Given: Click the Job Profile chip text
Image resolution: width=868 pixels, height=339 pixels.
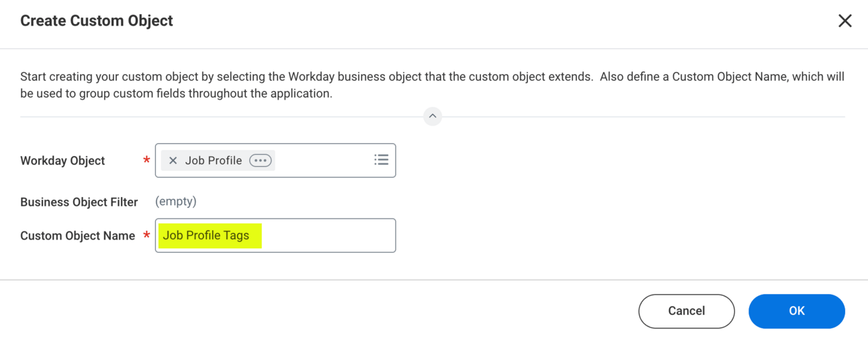Looking at the screenshot, I should pos(214,161).
